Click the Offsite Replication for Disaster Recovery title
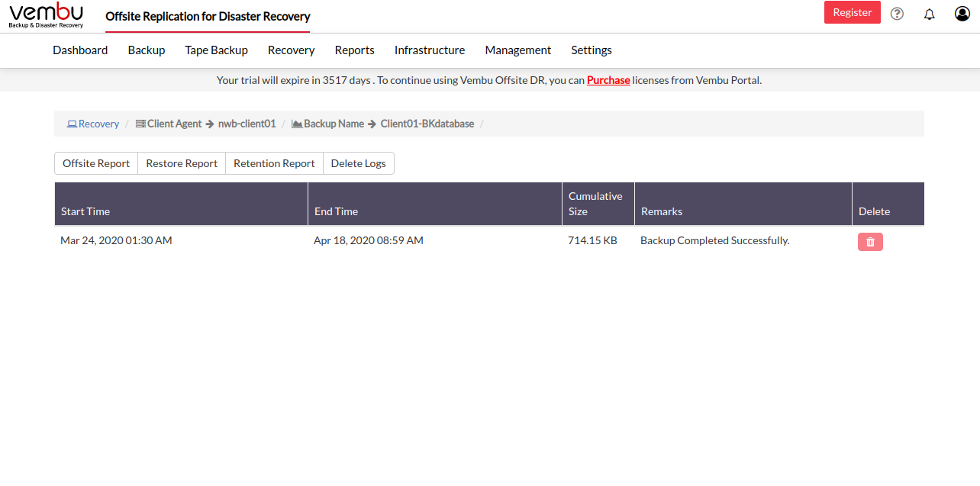The image size is (980, 486). pyautogui.click(x=208, y=16)
